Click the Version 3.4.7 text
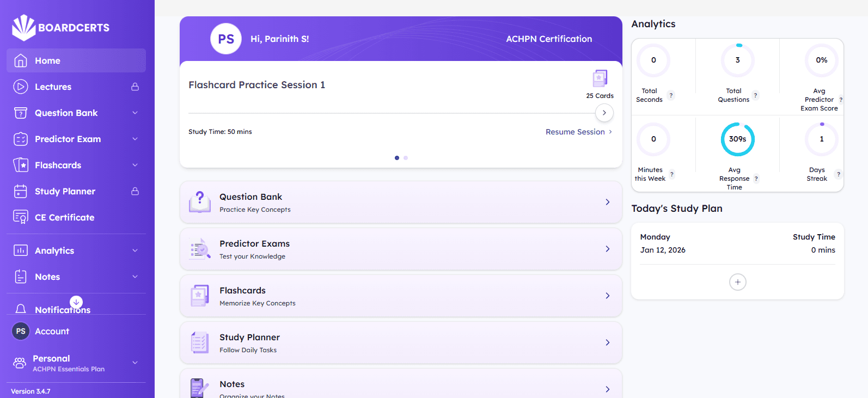 [x=30, y=391]
